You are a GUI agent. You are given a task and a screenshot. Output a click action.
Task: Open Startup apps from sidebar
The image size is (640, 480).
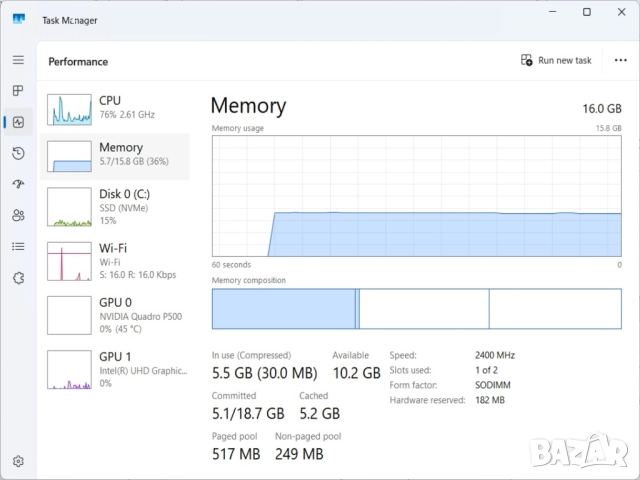pyautogui.click(x=18, y=184)
